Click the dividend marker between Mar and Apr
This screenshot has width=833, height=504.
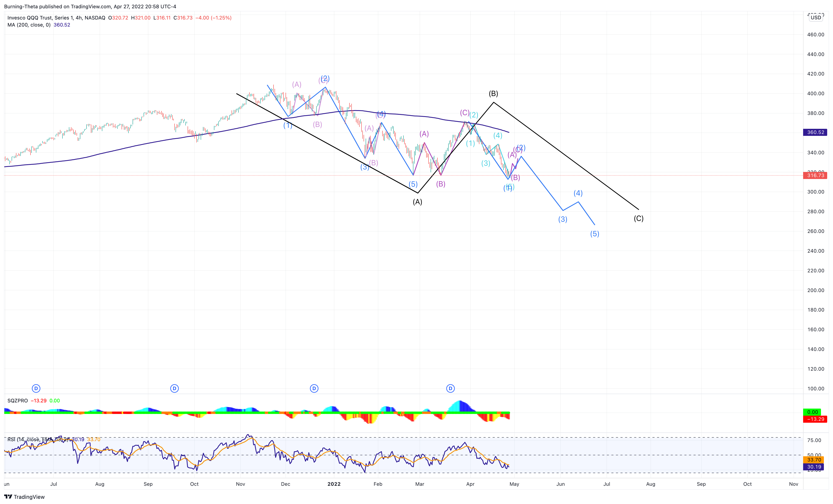pos(450,388)
